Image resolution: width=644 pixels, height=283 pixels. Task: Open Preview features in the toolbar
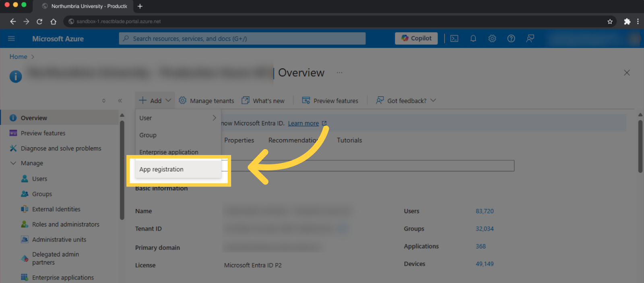coord(330,100)
